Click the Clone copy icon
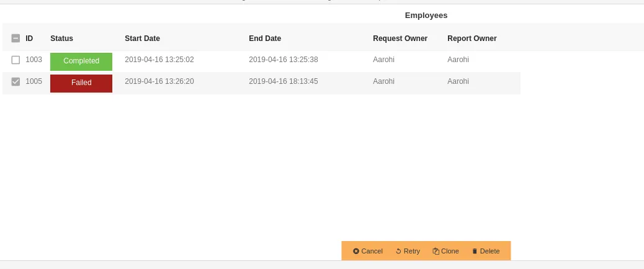Viewport: 644px width, 269px height. pos(436,251)
